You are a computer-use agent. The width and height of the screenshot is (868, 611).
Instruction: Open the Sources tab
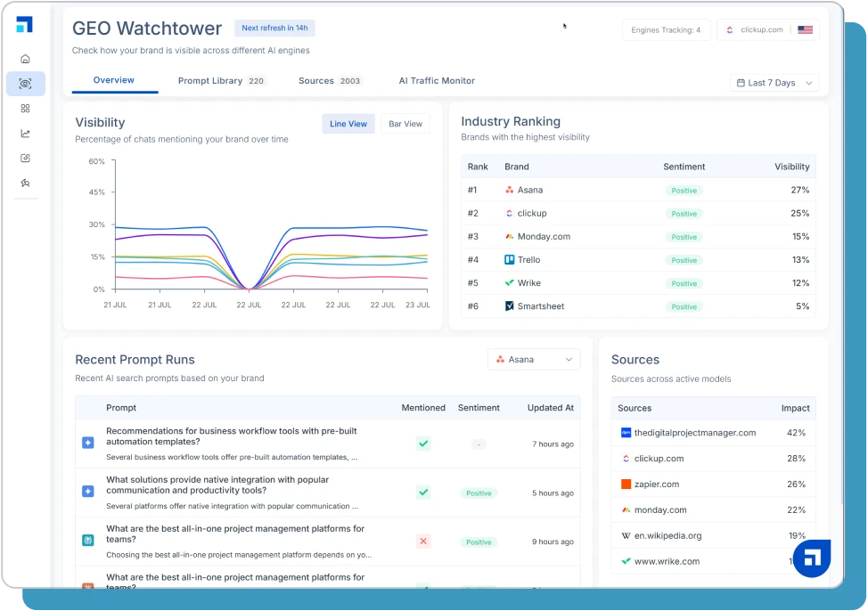click(330, 81)
